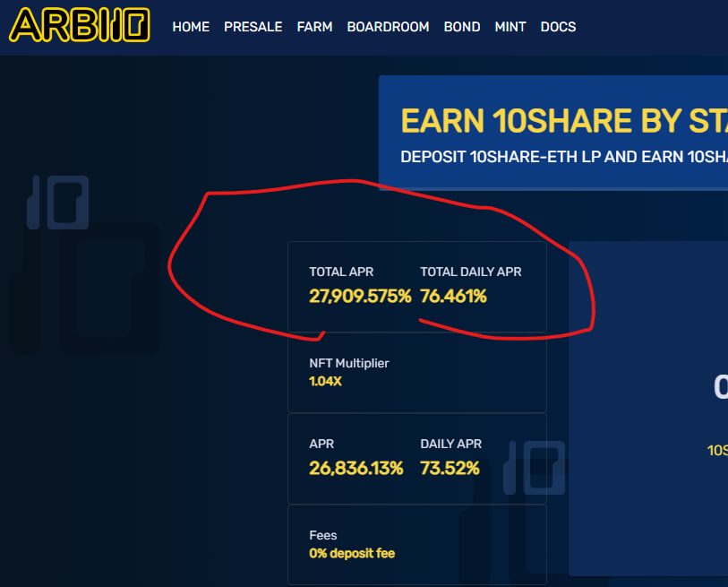Click the NFT Multiplier 1.04X value

325,381
